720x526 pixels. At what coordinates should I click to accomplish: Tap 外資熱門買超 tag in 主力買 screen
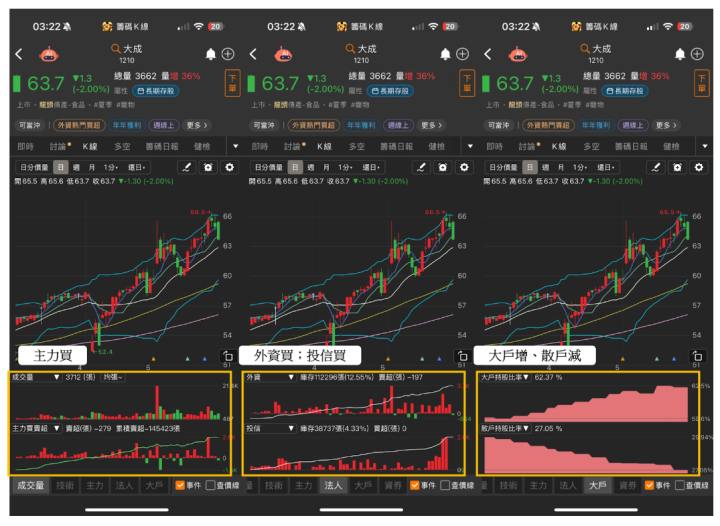click(x=79, y=125)
